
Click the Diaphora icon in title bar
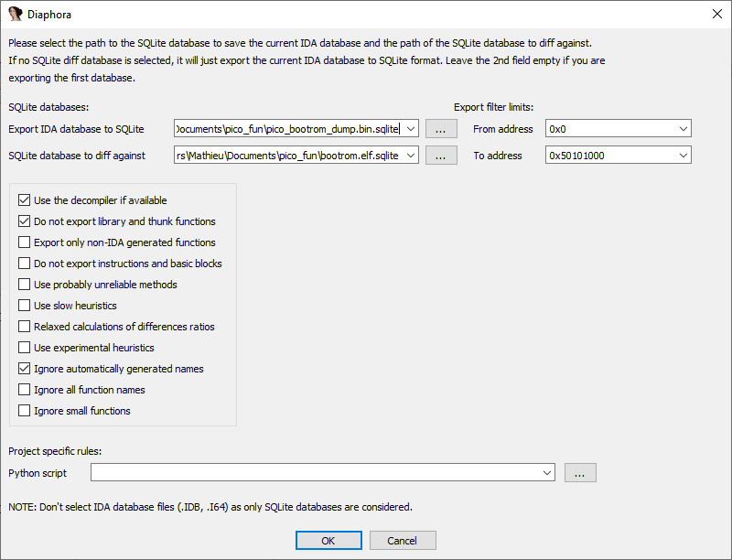click(x=15, y=15)
